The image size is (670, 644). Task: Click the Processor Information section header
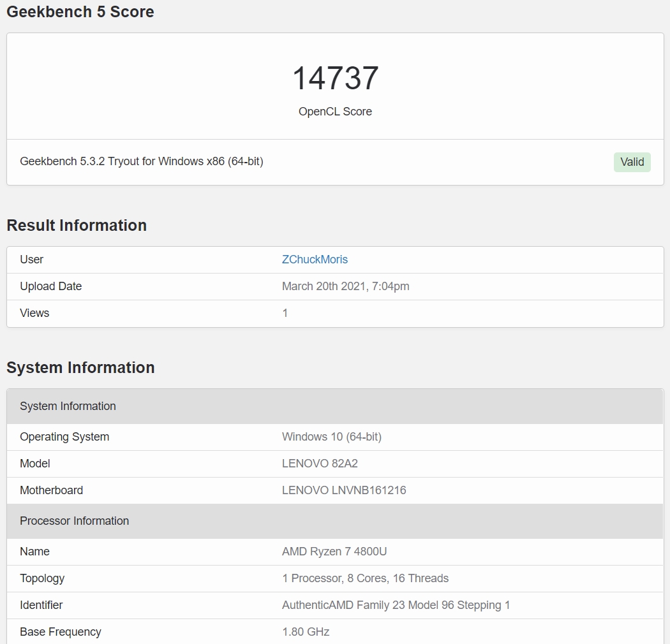point(335,521)
